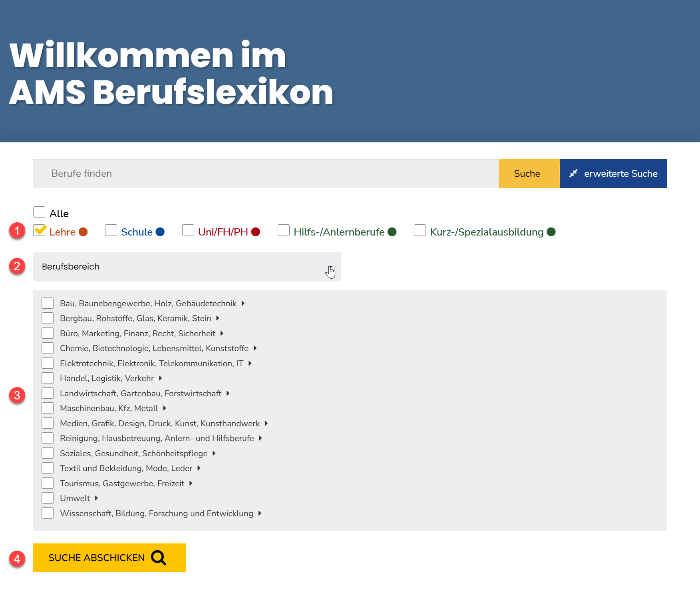Expand arrow after Chemie, Biotechnologie

pyautogui.click(x=255, y=348)
